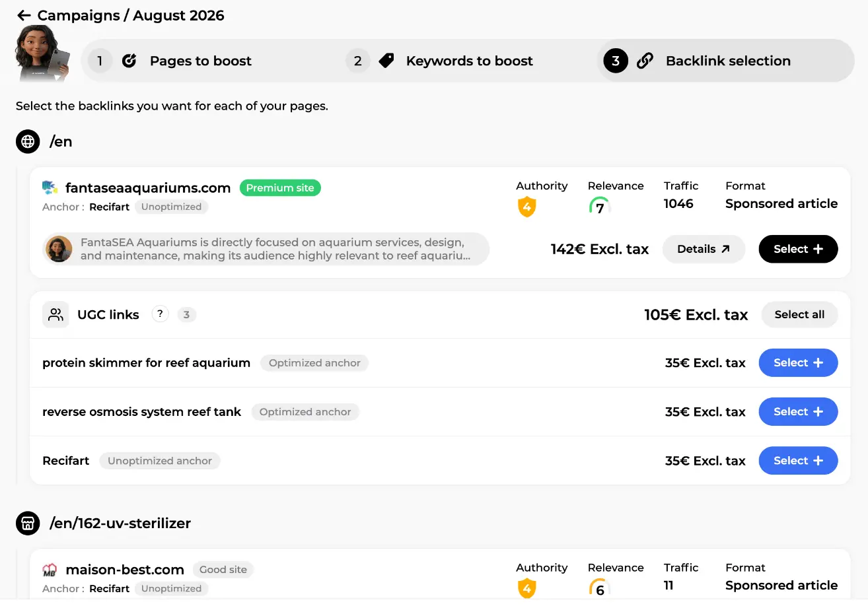Open the fantaseaaquariums.com site name
Screen dimensions: 868x610
click(x=148, y=188)
